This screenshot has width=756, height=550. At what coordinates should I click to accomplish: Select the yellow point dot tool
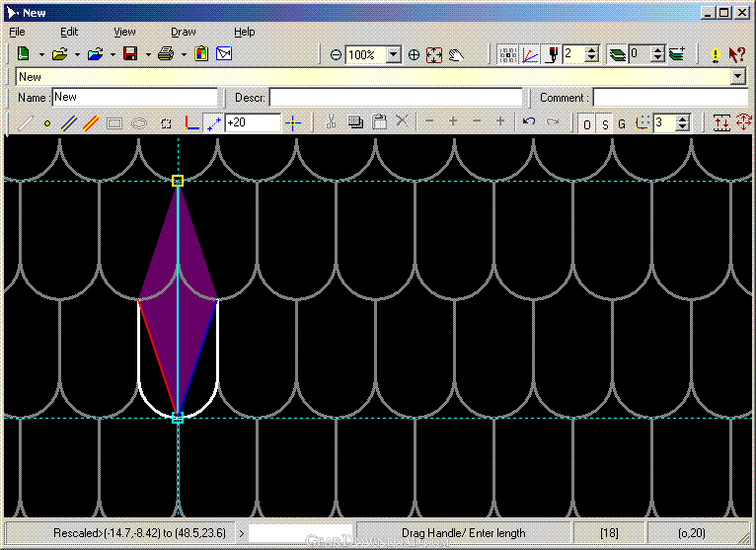coord(47,123)
